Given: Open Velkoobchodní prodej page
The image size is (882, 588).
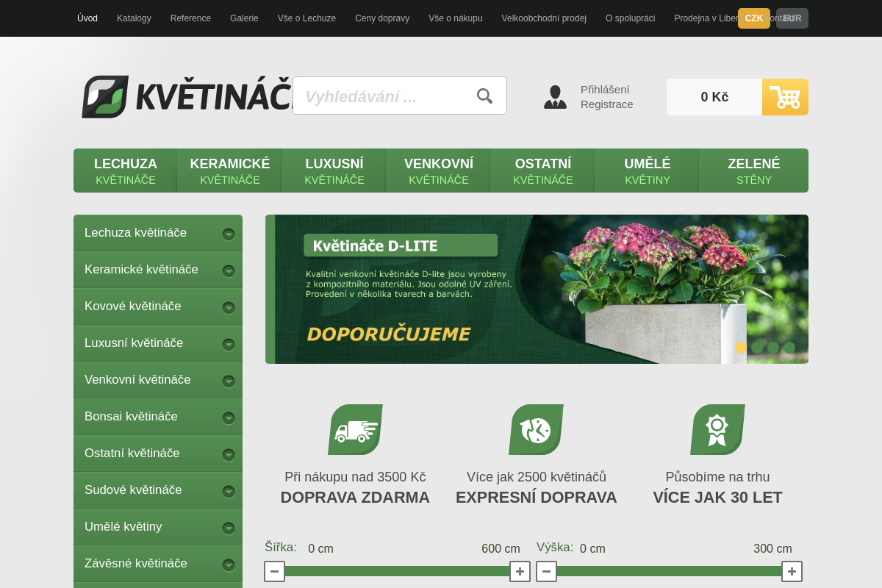Looking at the screenshot, I should 544,18.
